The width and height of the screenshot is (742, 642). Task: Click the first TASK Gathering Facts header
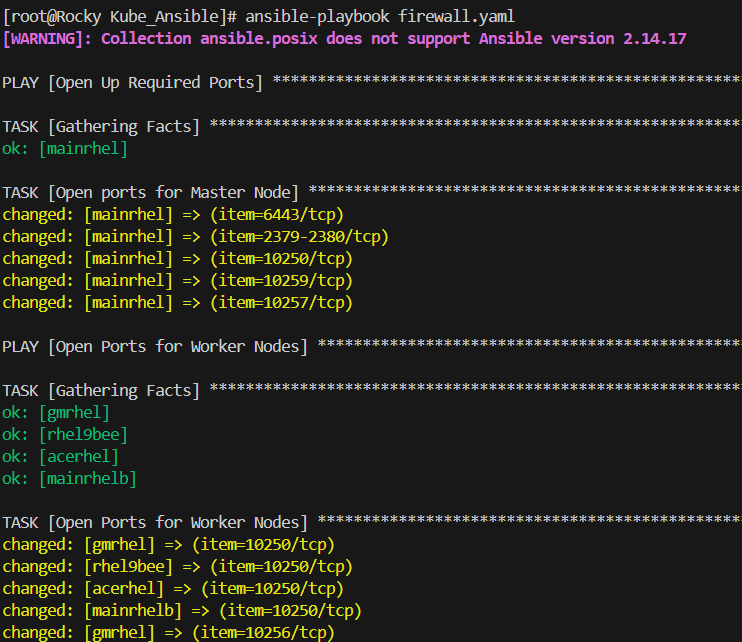point(101,126)
